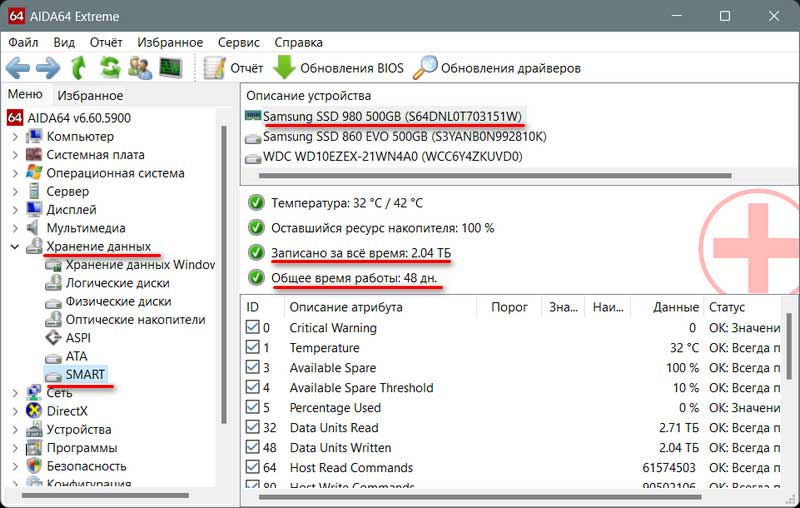
Task: Select WDC WD10EZEX-21WN4A0 drive
Action: 392,157
